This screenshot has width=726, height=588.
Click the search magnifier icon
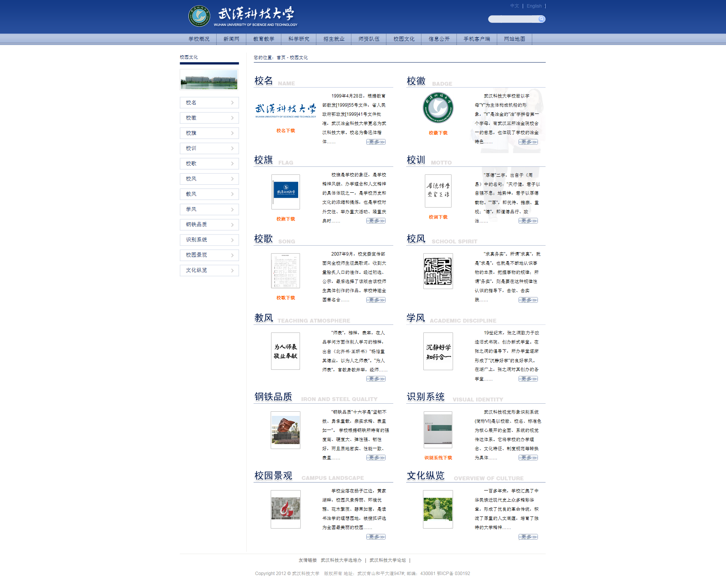coord(541,19)
